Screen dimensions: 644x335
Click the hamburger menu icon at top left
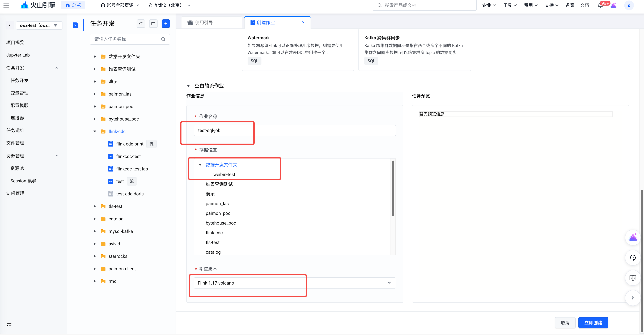click(6, 5)
